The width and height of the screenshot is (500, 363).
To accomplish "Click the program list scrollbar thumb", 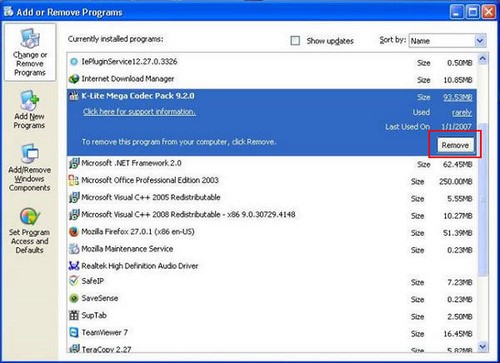I will pyautogui.click(x=483, y=199).
